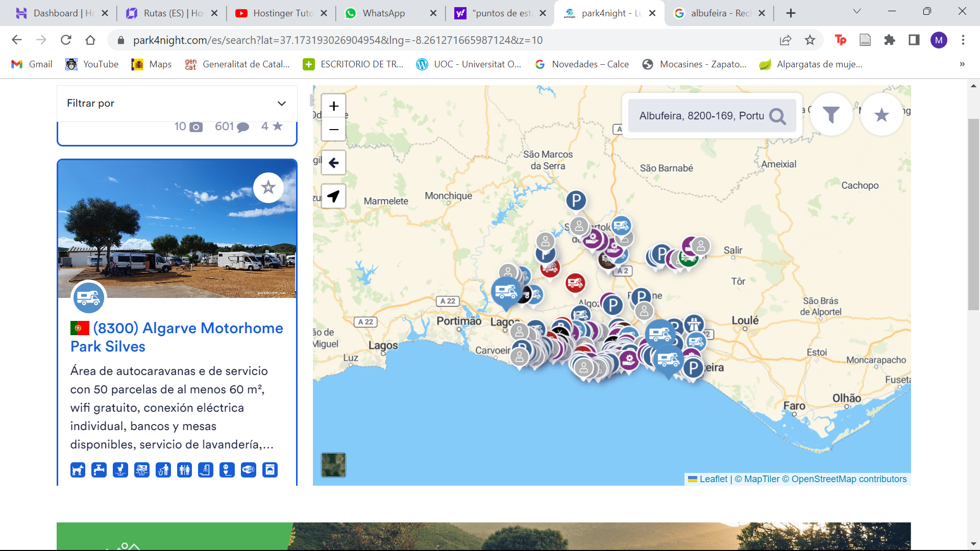Zoom out the map with minus button
Viewport: 980px width, 551px height.
pos(333,130)
